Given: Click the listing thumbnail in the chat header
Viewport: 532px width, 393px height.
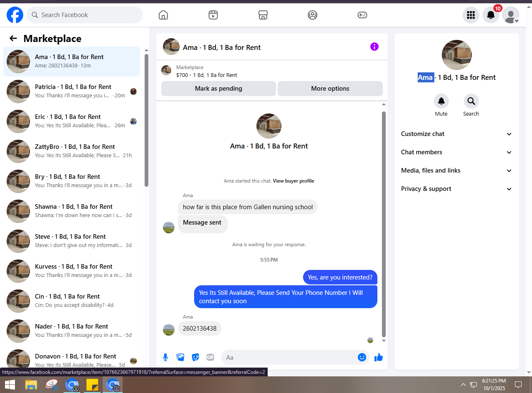Looking at the screenshot, I should 171,47.
